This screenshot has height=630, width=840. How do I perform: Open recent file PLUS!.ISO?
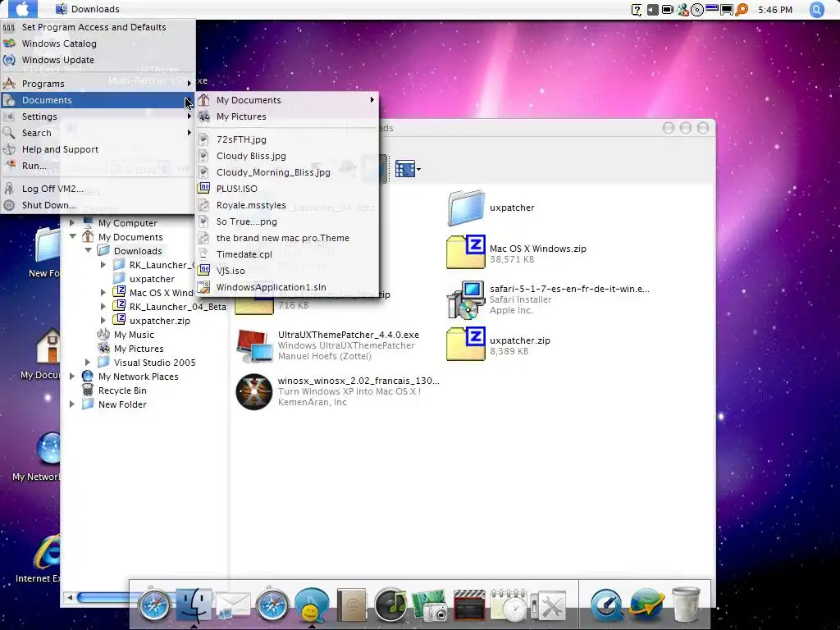287,189
